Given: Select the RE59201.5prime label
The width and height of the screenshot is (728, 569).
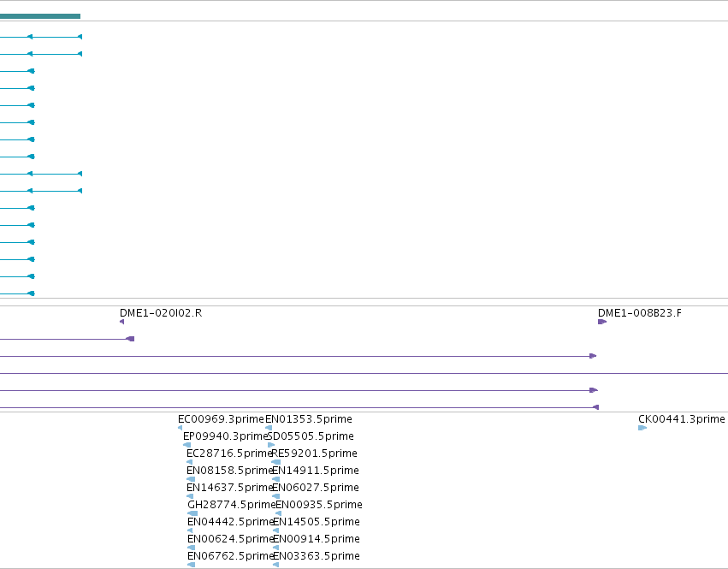Looking at the screenshot, I should pyautogui.click(x=314, y=453).
